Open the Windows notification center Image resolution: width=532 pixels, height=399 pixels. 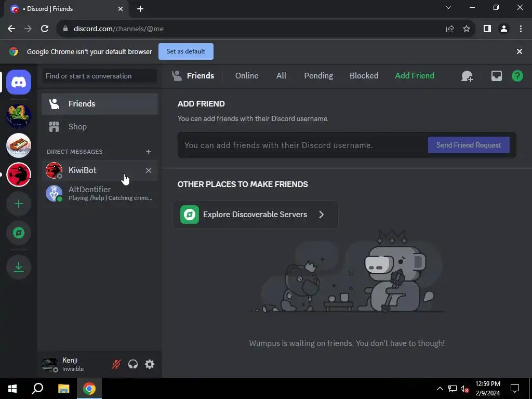[515, 389]
